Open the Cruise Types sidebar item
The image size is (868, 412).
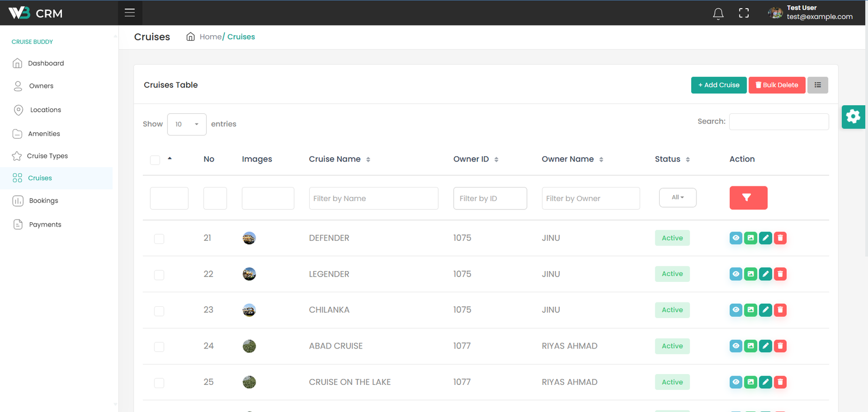pos(47,156)
